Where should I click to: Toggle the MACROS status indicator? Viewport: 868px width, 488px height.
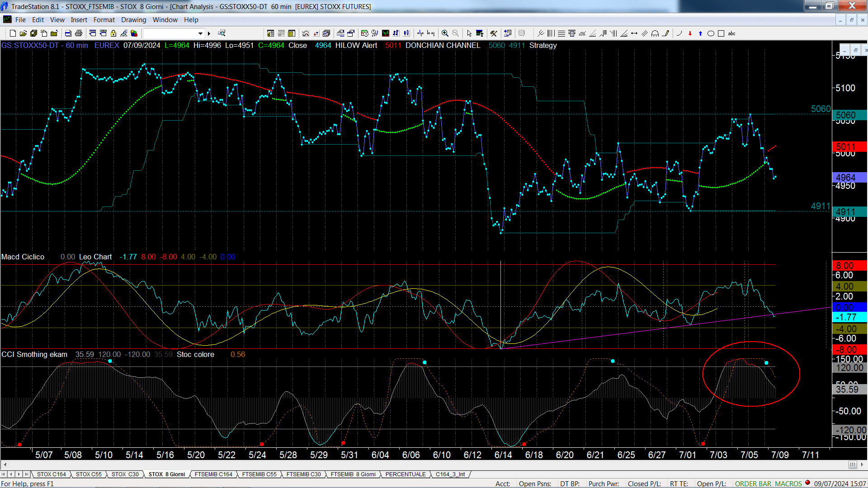788,484
